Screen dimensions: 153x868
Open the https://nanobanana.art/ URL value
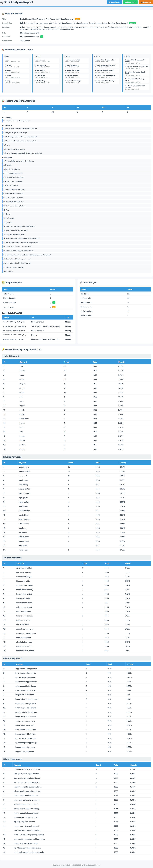(x=29, y=33)
